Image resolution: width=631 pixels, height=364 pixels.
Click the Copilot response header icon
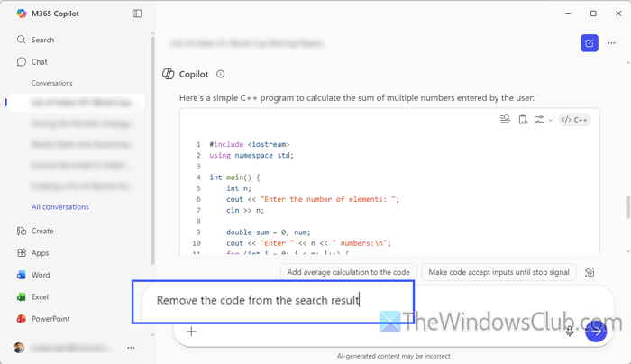pyautogui.click(x=169, y=74)
